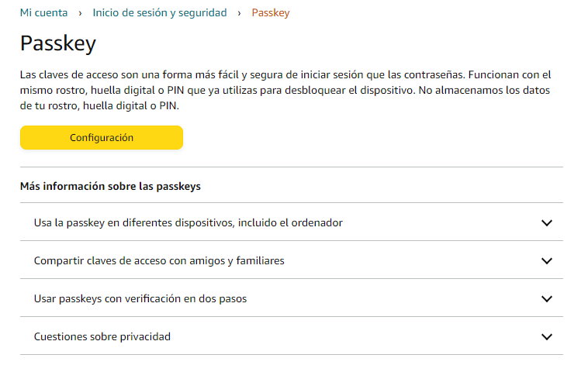Expand the 'Usa la passkey en diferentes dispositivos' section
The width and height of the screenshot is (588, 372).
pos(189,222)
